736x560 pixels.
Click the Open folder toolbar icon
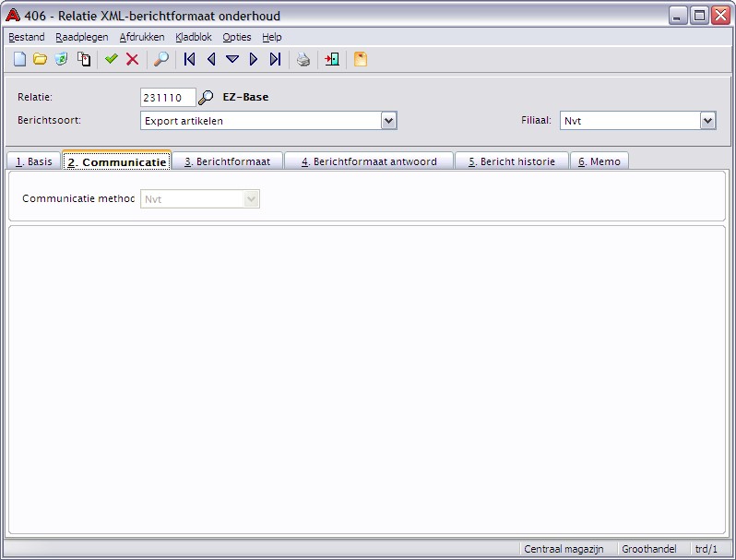click(x=41, y=59)
